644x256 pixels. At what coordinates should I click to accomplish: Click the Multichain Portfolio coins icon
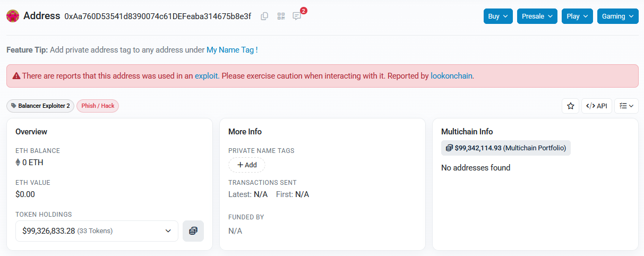pos(449,148)
